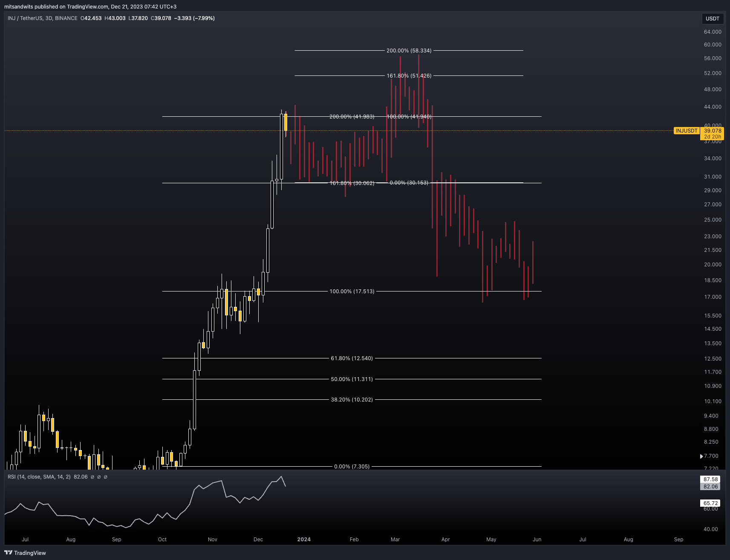The image size is (730, 560).
Task: Click the 64.000 price axis label
Action: (713, 32)
